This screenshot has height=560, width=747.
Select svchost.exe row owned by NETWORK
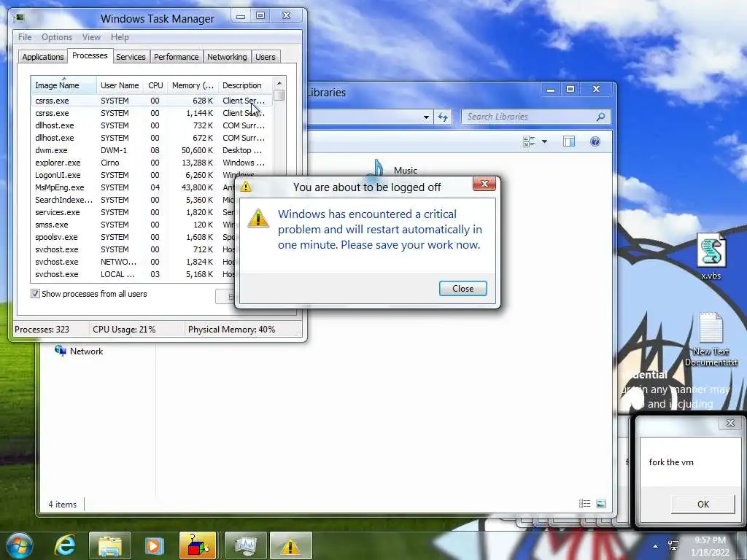click(x=133, y=262)
